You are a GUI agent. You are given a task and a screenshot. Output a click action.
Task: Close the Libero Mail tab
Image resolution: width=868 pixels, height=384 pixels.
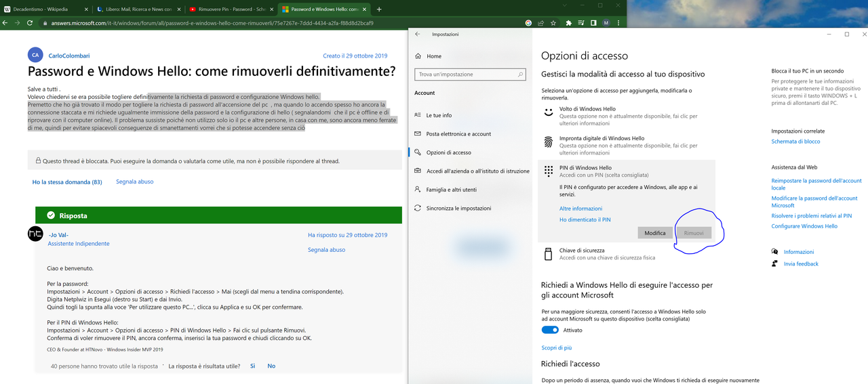tap(178, 9)
